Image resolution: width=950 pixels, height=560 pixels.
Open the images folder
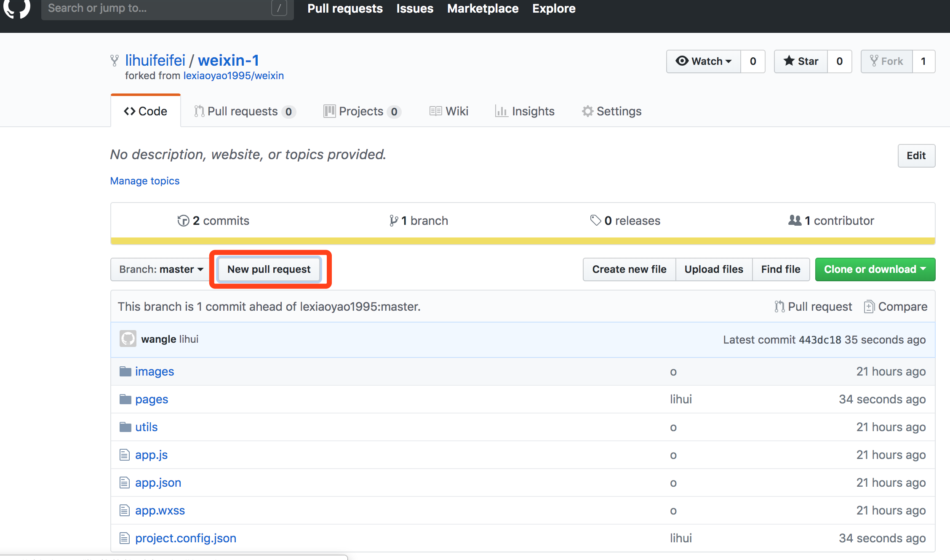pos(155,371)
